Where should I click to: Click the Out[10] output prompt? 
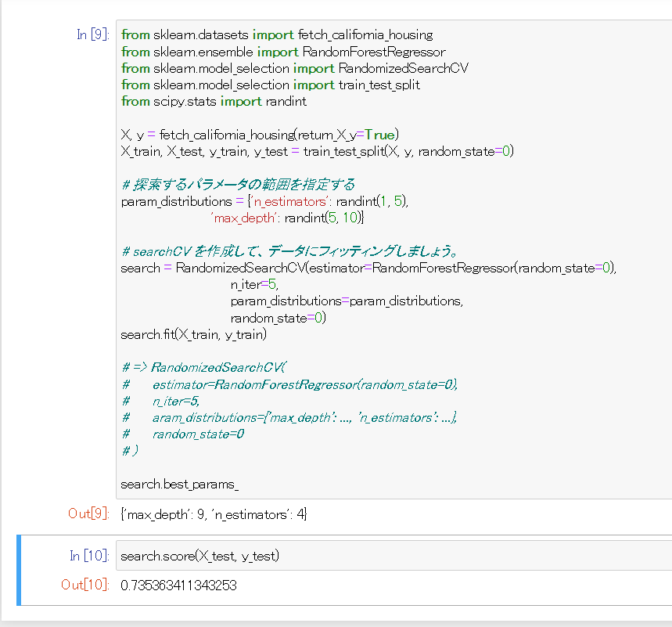point(85,585)
